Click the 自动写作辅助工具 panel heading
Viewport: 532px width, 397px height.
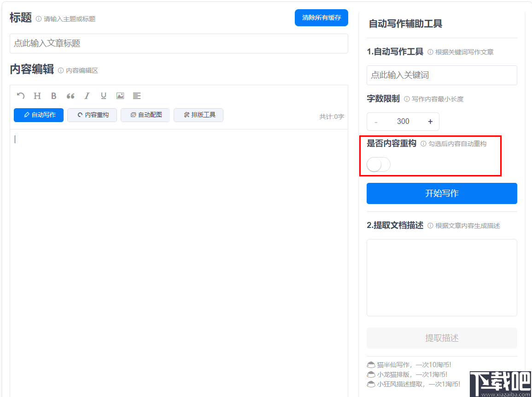(x=405, y=24)
